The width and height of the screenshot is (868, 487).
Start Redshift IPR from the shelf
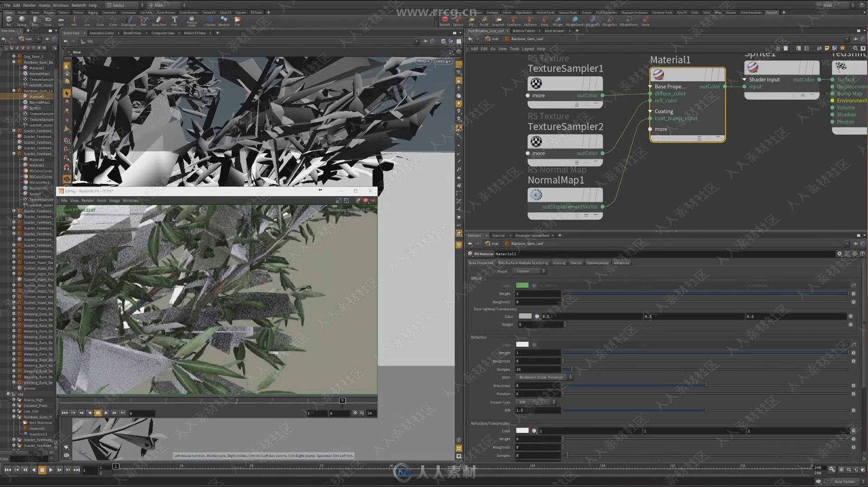pos(471,21)
